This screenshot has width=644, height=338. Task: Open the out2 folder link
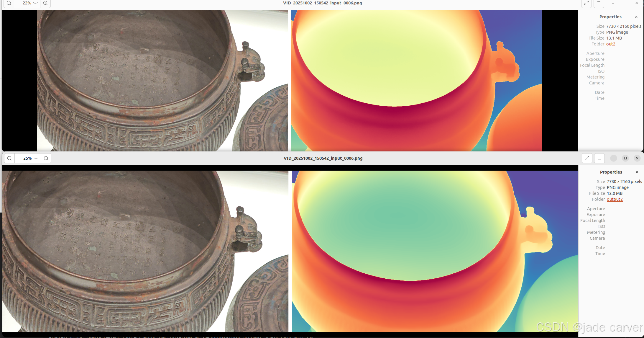tap(611, 44)
